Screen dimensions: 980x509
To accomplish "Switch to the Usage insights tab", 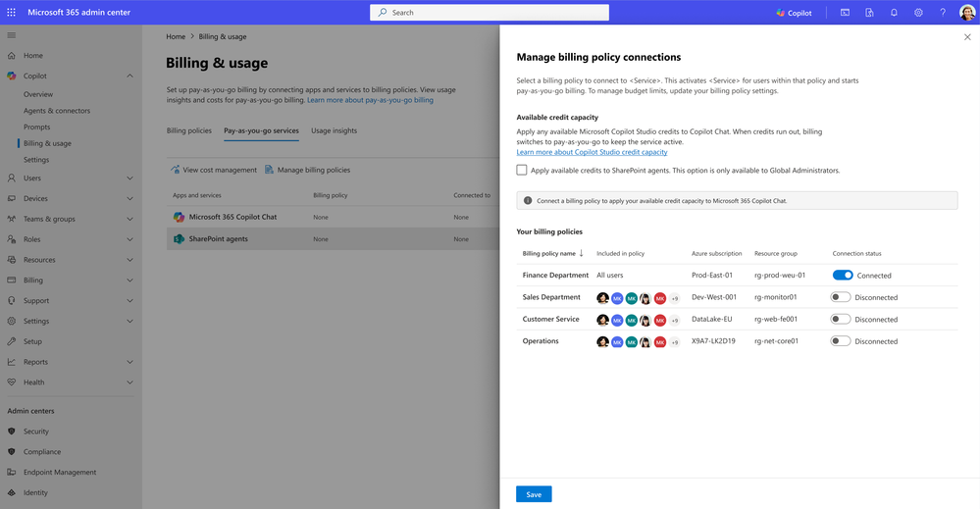I will click(x=334, y=130).
